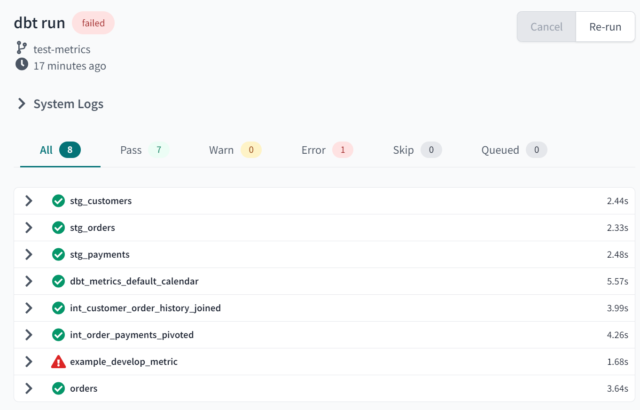
Task: Switch to the Warn tab
Action: (x=235, y=150)
